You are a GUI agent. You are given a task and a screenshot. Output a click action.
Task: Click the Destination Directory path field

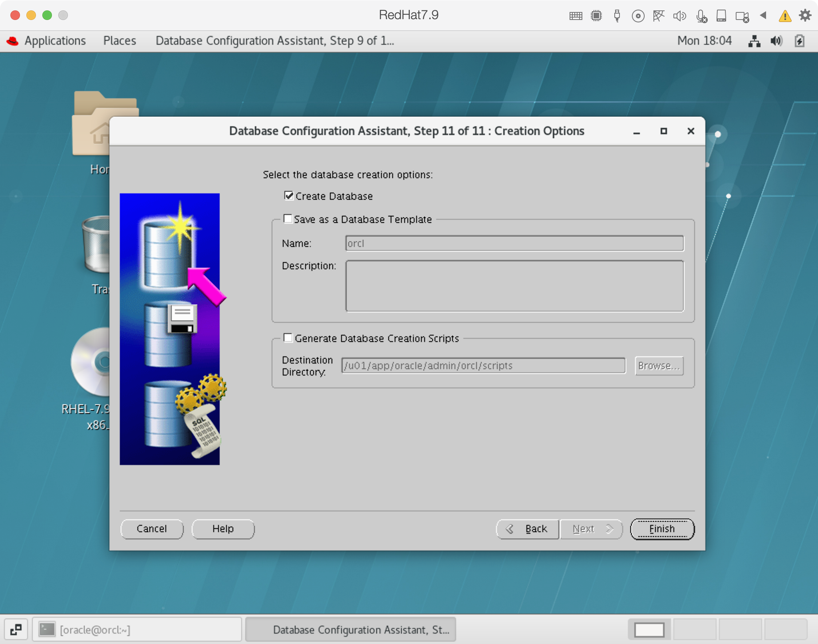point(483,366)
